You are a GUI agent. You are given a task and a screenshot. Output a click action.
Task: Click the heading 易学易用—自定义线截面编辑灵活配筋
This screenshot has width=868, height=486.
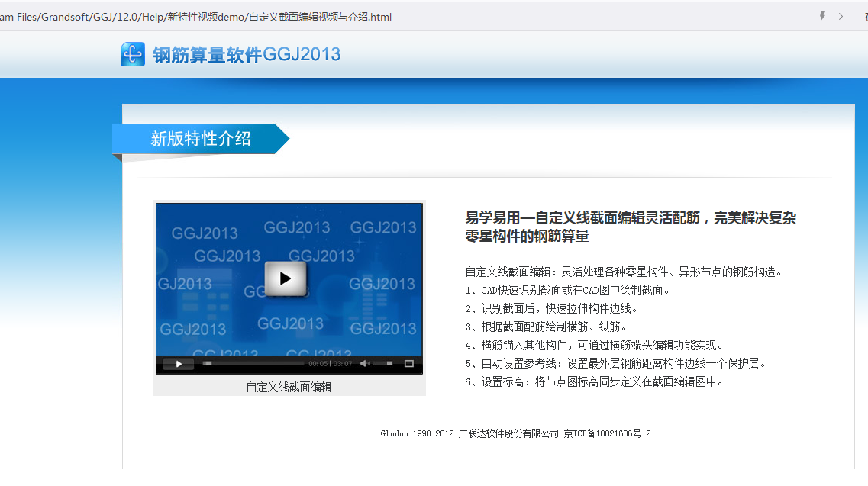[x=631, y=227]
